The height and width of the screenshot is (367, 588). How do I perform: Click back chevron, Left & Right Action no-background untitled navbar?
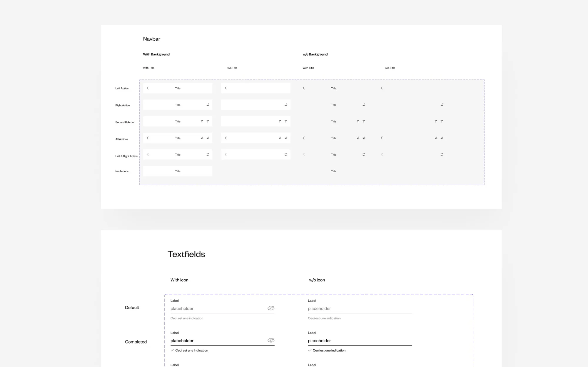pyautogui.click(x=382, y=154)
